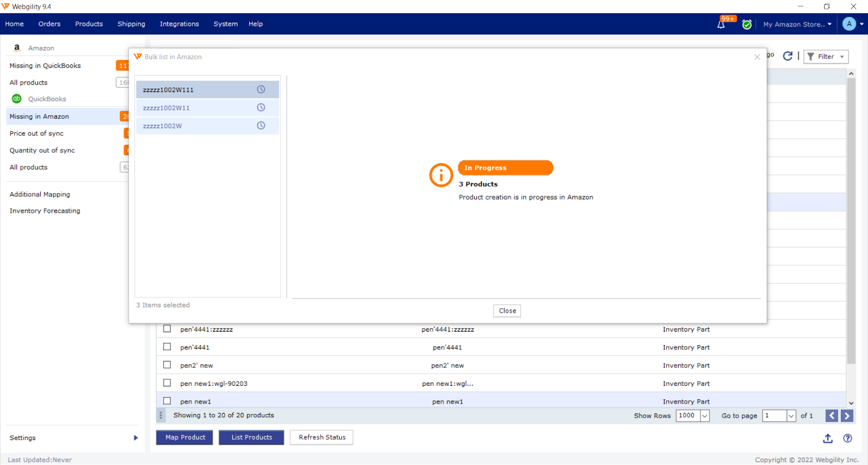Screen dimensions: 868x465
Task: Click the funnel Filter icon
Action: click(810, 56)
